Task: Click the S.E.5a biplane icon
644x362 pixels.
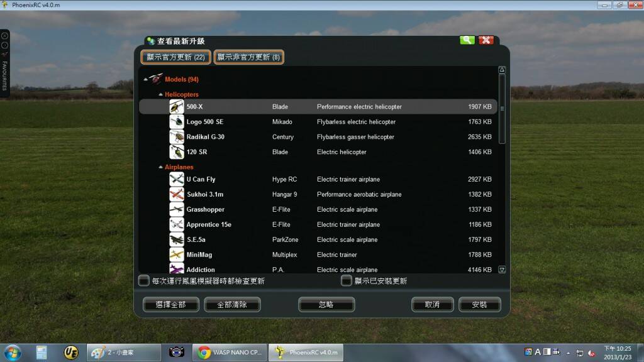Action: 177,240
